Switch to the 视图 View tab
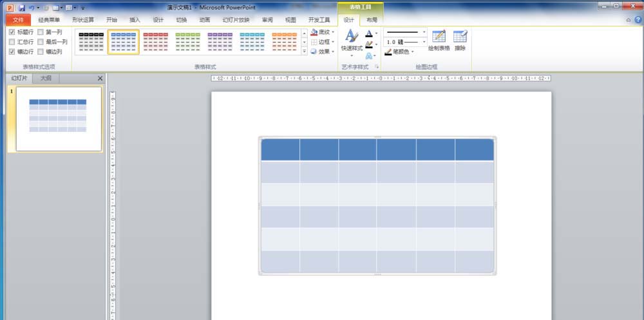This screenshot has width=644, height=320. tap(291, 20)
